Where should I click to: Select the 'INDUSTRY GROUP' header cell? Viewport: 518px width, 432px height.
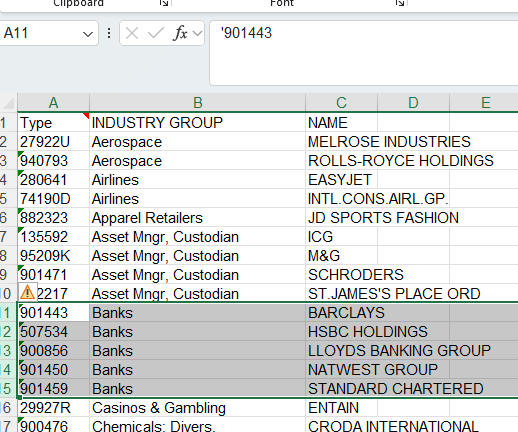pos(197,123)
